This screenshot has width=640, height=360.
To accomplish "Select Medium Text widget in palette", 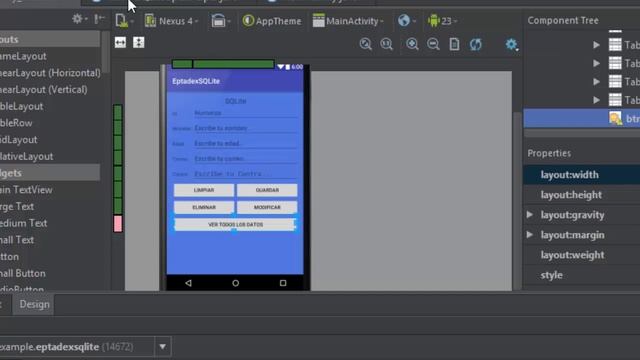I will (x=24, y=224).
